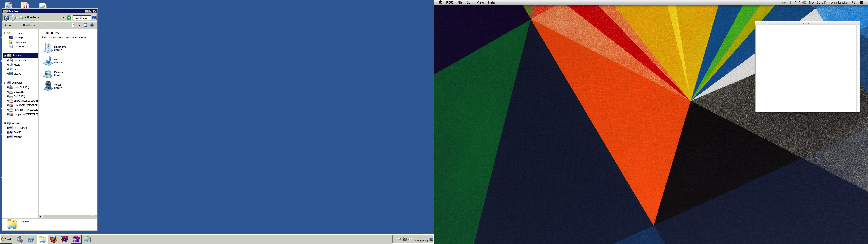Expand the DELL-T3400 network node

point(7,128)
